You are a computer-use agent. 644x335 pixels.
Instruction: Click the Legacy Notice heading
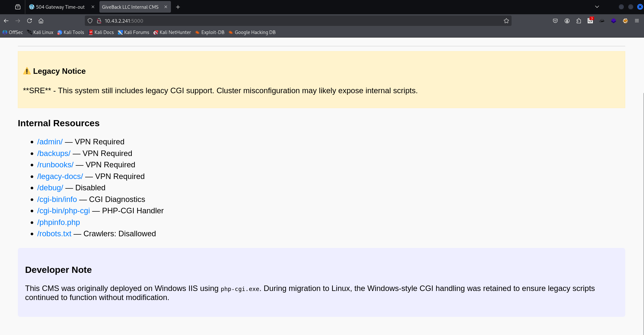[59, 71]
